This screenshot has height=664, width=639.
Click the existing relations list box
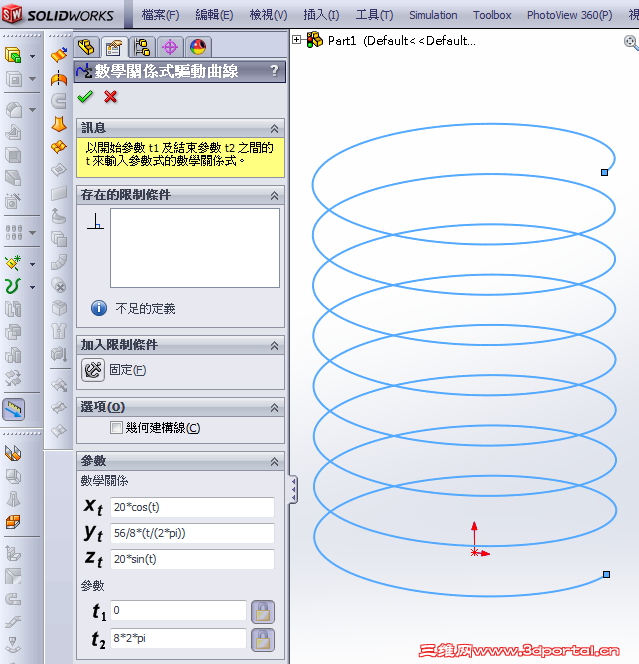click(195, 248)
